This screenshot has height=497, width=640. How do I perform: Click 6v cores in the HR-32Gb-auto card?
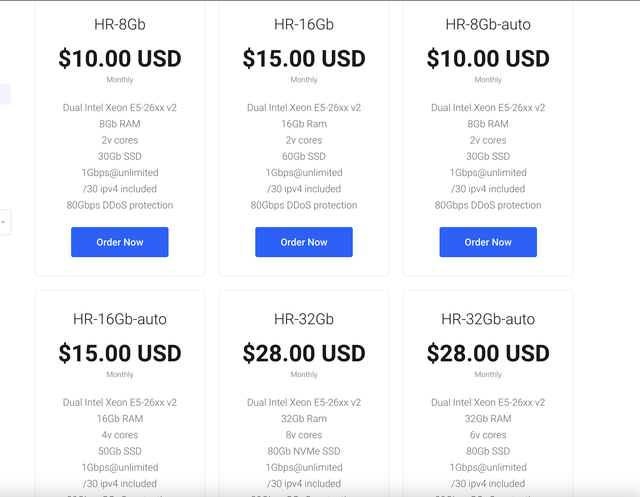pos(487,435)
